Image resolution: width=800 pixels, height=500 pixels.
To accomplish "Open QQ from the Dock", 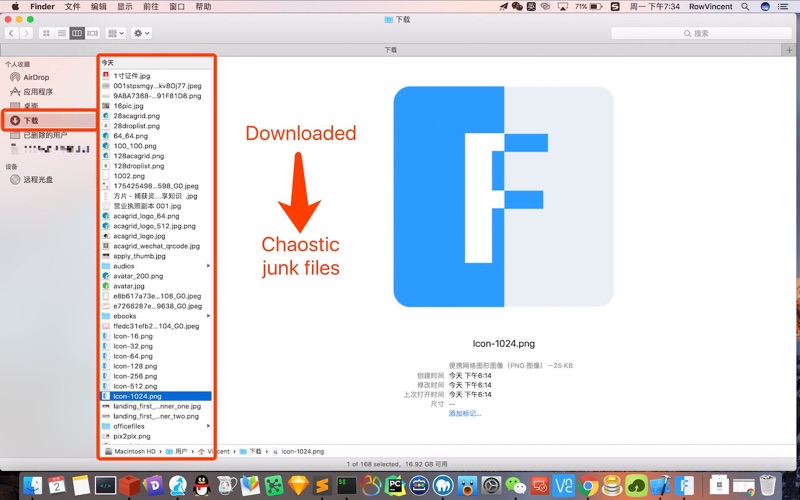I will [202, 486].
